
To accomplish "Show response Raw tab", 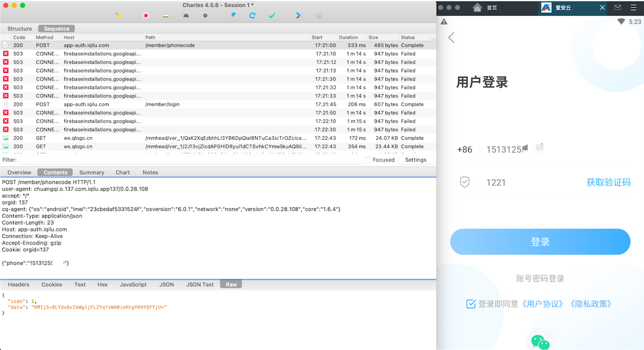I will pyautogui.click(x=231, y=284).
